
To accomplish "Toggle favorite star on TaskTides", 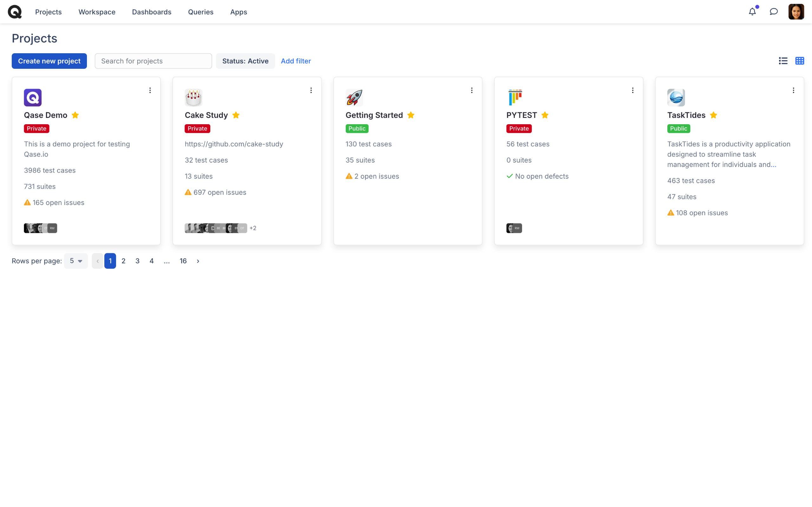I will pos(713,115).
